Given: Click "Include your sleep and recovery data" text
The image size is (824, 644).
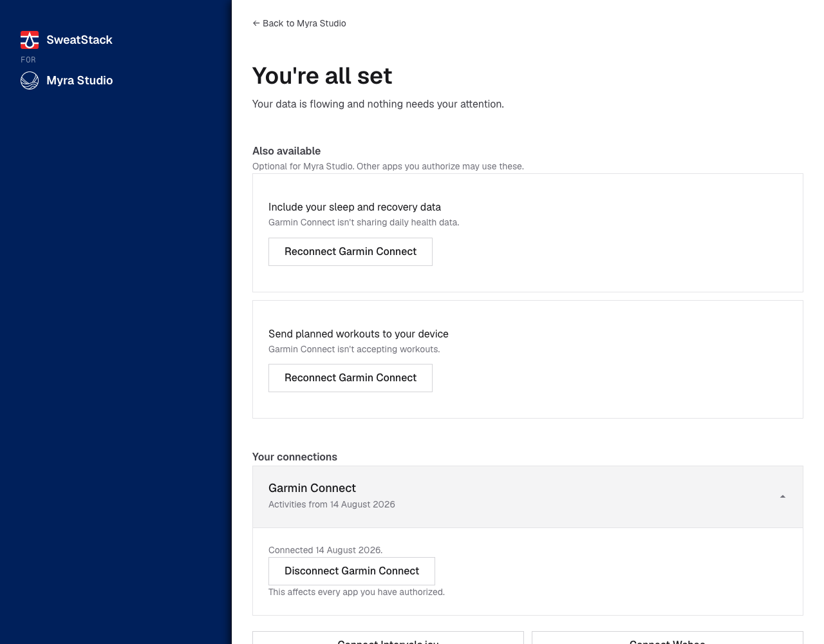Looking at the screenshot, I should point(355,207).
